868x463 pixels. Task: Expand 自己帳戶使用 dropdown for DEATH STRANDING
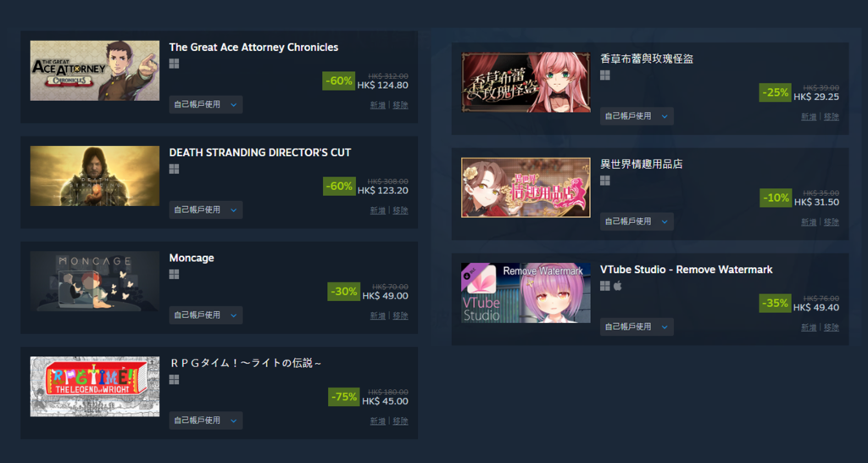point(206,210)
